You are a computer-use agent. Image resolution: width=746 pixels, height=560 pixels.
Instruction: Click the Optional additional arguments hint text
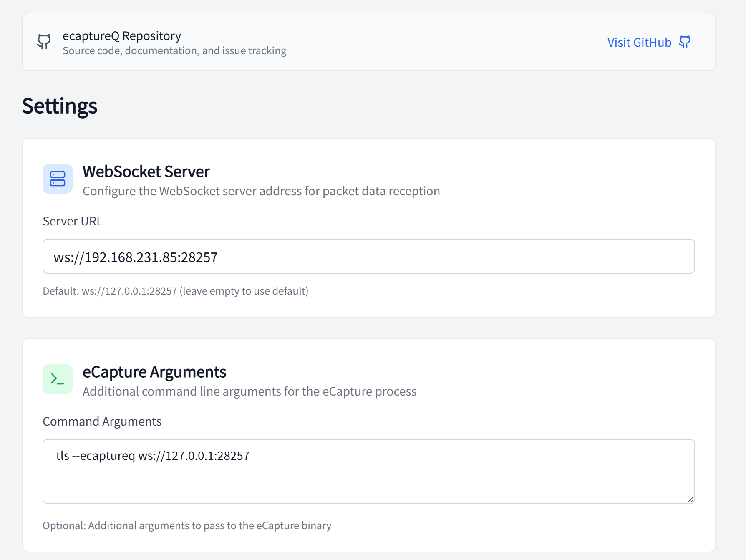tap(187, 525)
